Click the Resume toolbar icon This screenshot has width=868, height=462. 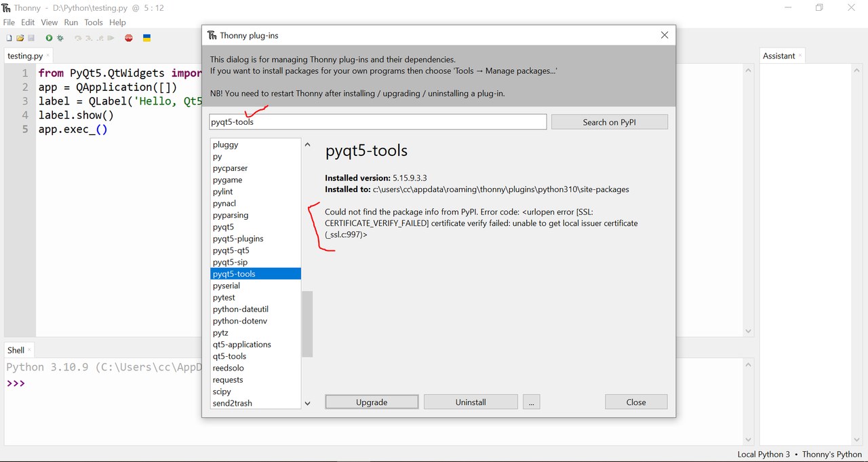[111, 38]
